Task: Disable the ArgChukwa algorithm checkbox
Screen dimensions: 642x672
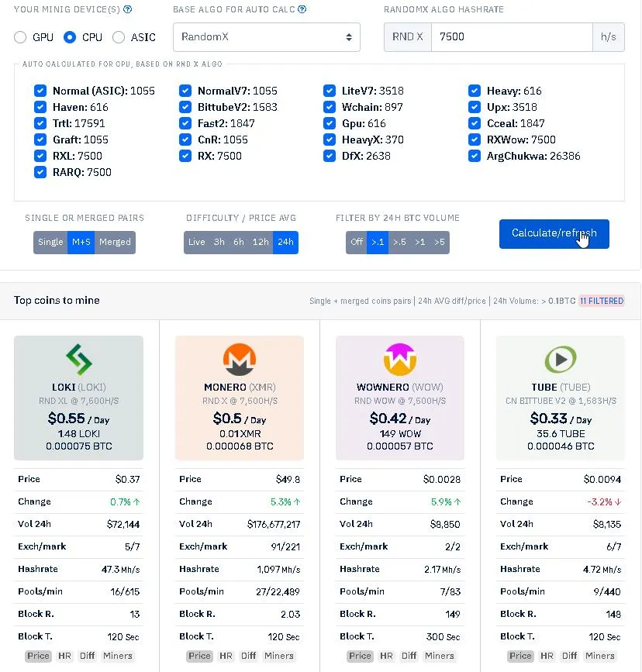Action: (475, 156)
